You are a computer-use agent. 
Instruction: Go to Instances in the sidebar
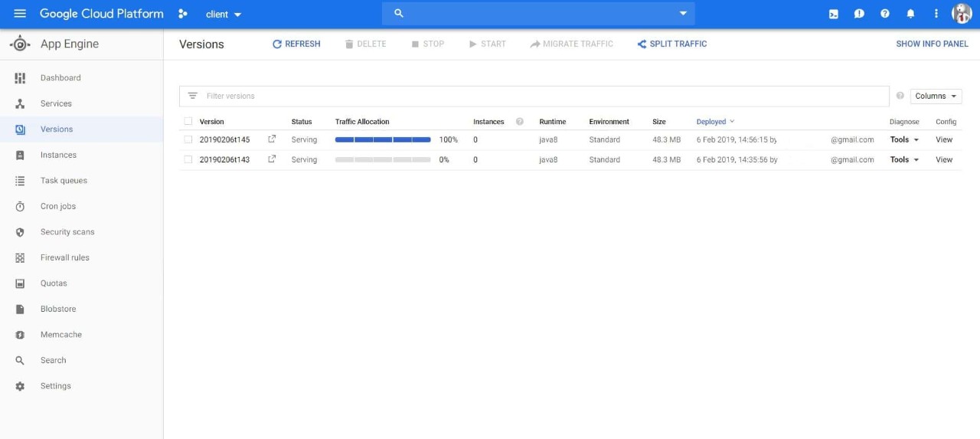(x=58, y=155)
